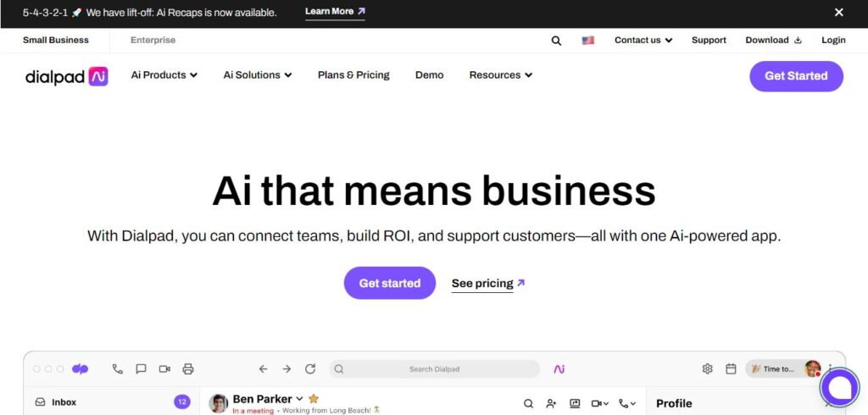Click the video camera icon in app toolbar

[x=164, y=369]
